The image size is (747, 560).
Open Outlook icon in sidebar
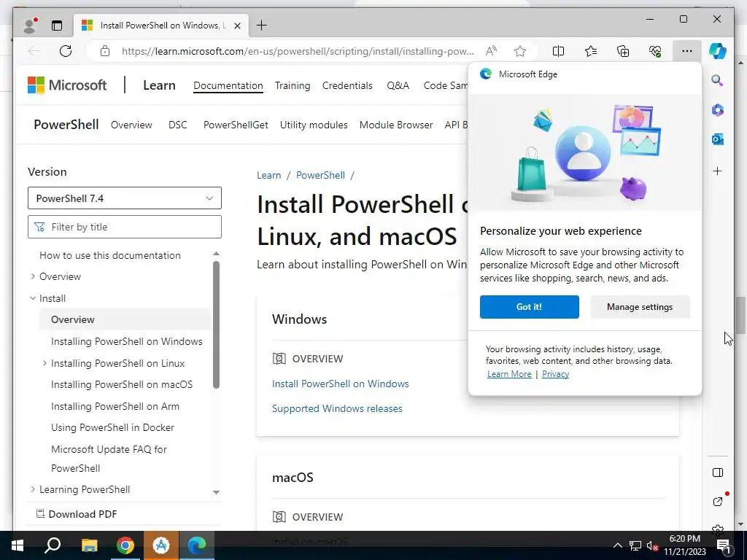[718, 139]
